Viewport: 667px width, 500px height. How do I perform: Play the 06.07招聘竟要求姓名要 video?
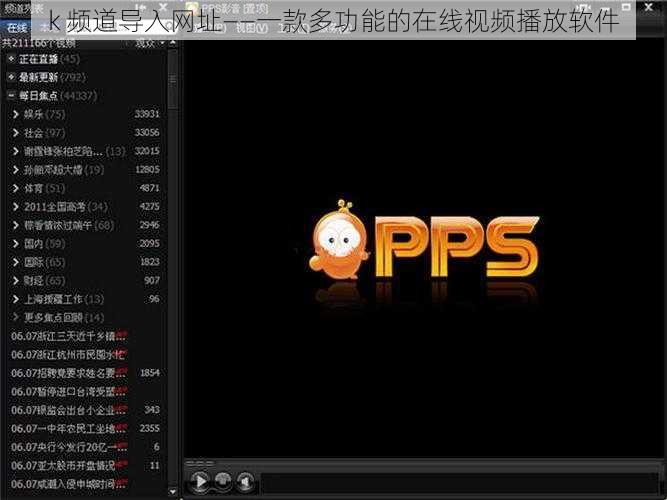point(69,373)
